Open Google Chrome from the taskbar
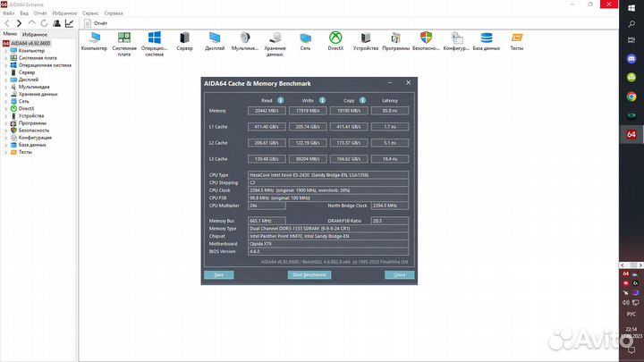The width and height of the screenshot is (644, 362). pyautogui.click(x=631, y=97)
